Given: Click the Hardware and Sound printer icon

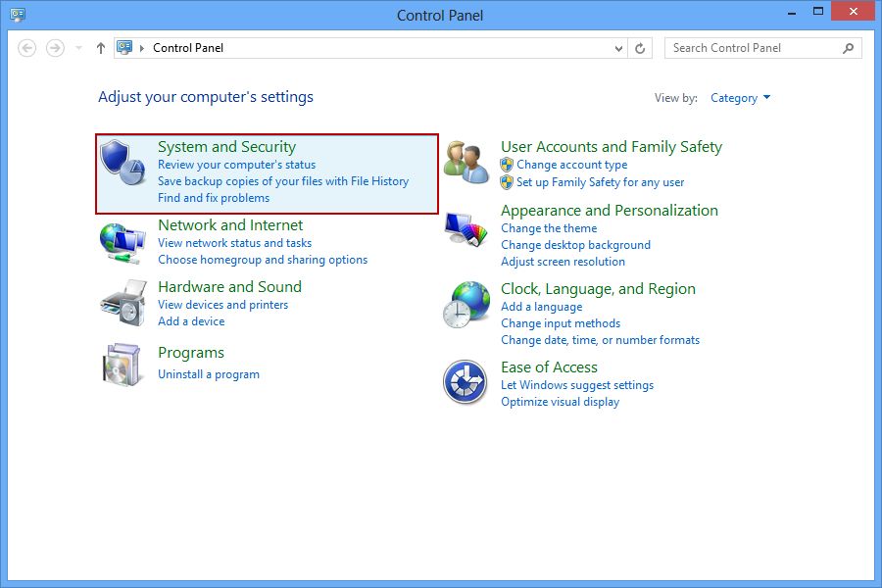Looking at the screenshot, I should (x=123, y=303).
